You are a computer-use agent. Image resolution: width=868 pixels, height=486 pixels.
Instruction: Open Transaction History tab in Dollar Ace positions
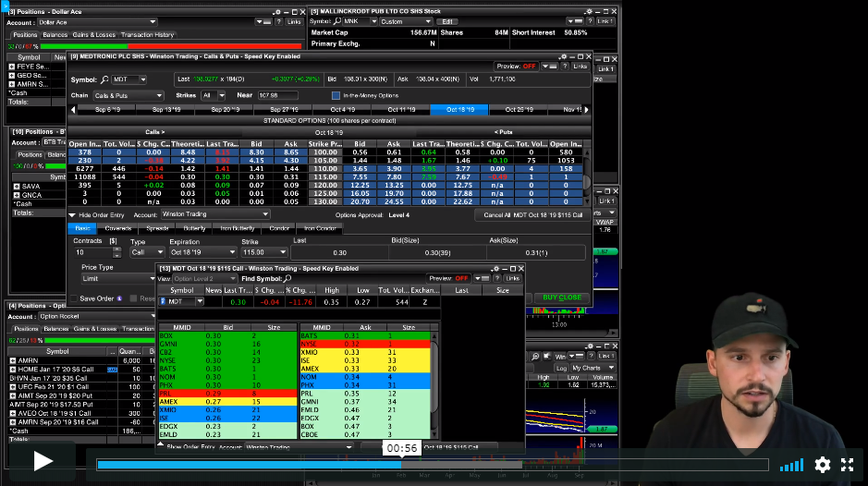(148, 35)
